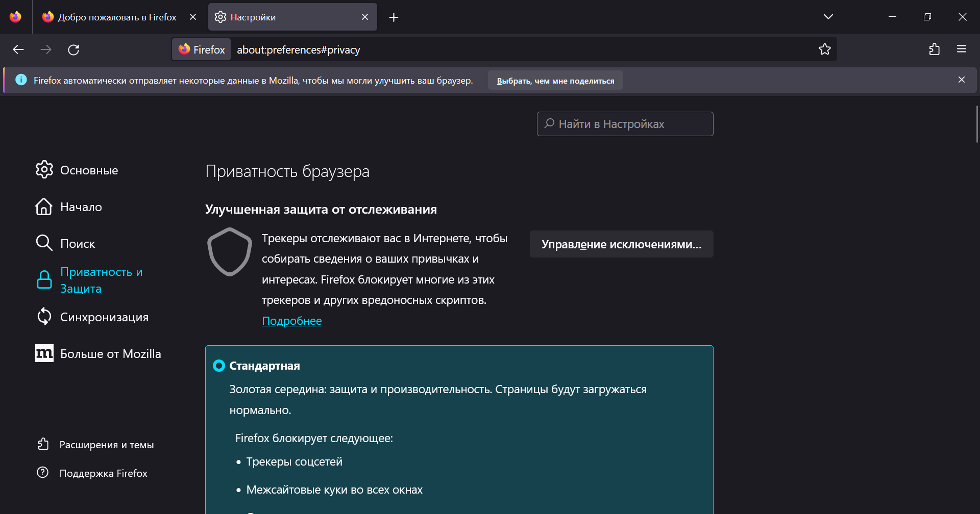Viewport: 980px width, 514px height.
Task: Open the Подробнее link
Action: [291, 321]
